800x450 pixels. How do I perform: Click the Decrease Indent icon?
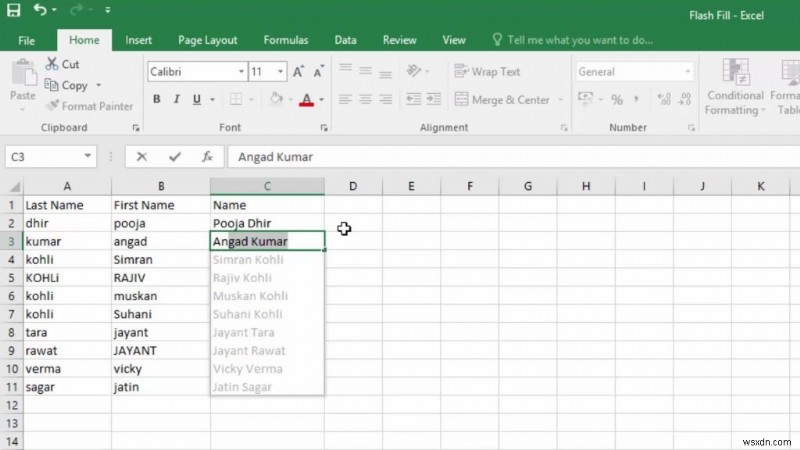(413, 99)
